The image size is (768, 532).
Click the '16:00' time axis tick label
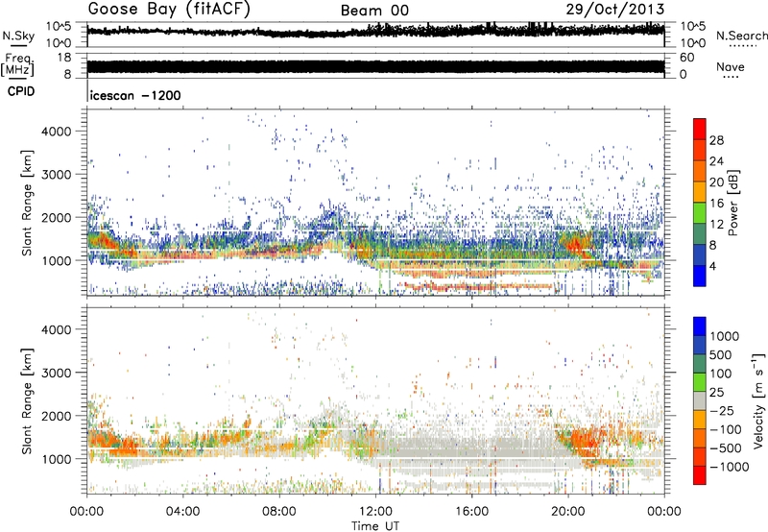click(471, 512)
